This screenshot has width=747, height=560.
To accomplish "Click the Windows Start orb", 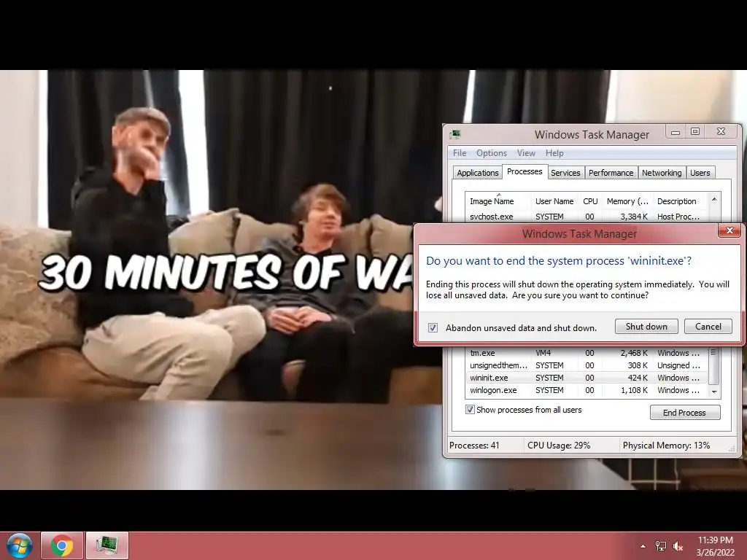I will (19, 545).
